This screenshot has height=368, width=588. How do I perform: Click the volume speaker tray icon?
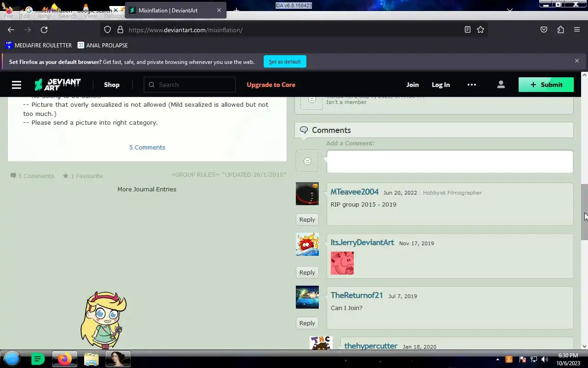click(x=545, y=359)
